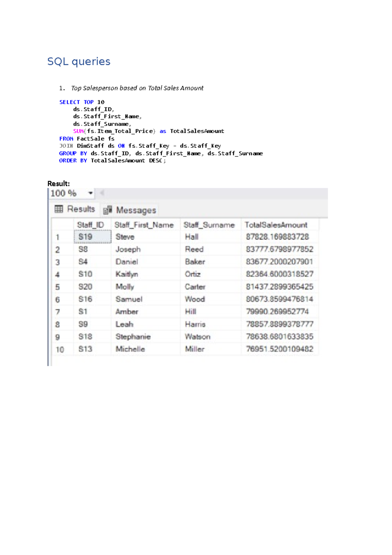Select the cell containing Stephanie
This screenshot has width=392, height=555.
(133, 337)
